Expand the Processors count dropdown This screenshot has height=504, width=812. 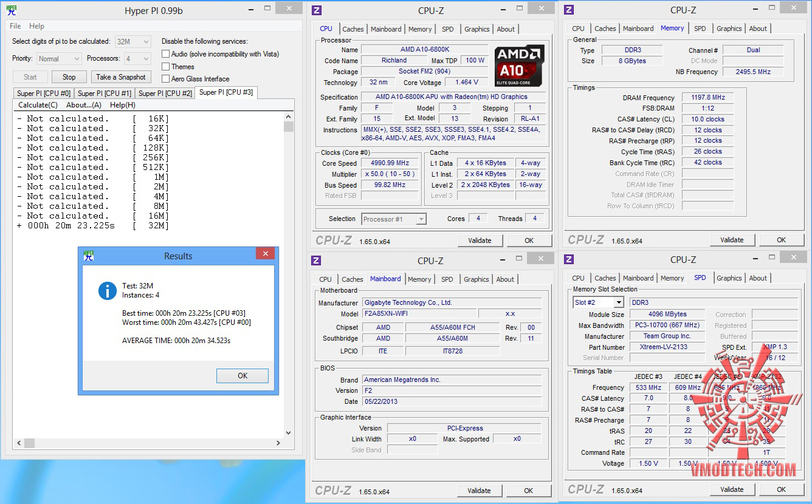pyautogui.click(x=137, y=59)
